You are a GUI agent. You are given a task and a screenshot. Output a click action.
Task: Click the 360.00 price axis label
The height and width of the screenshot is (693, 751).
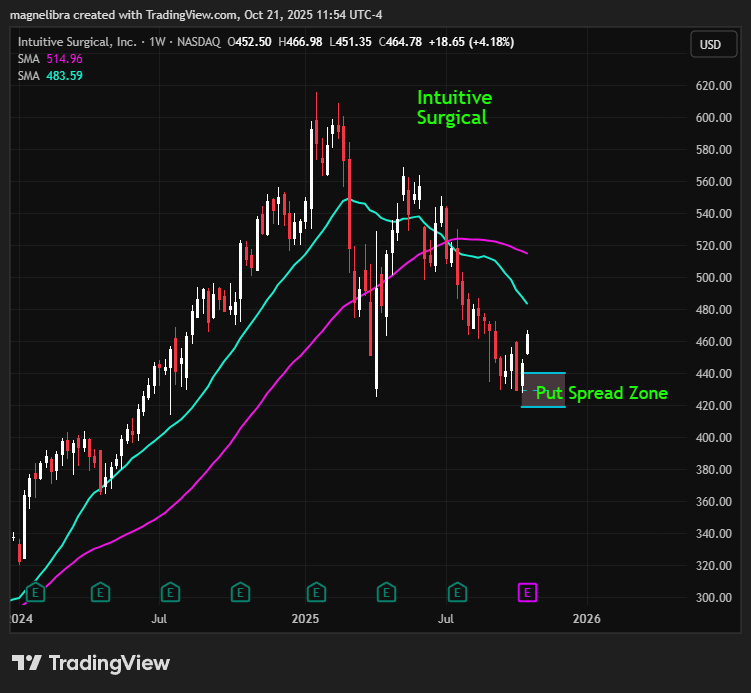[x=714, y=502]
